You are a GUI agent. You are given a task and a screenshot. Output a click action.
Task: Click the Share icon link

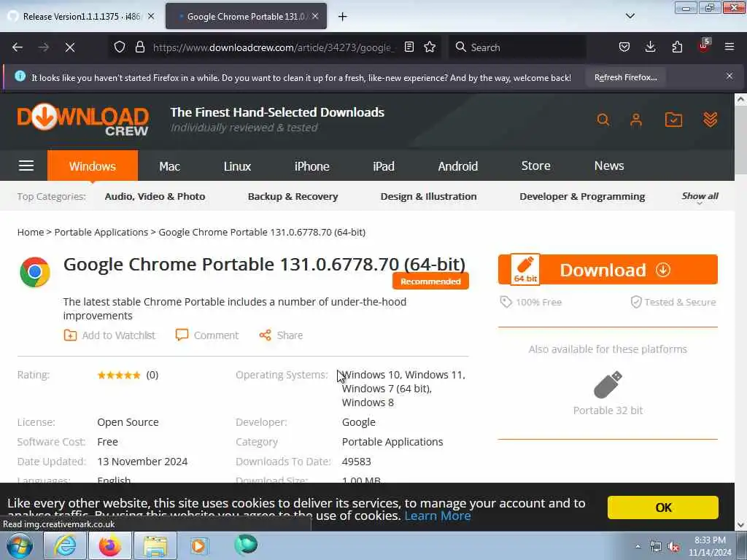[x=281, y=335]
